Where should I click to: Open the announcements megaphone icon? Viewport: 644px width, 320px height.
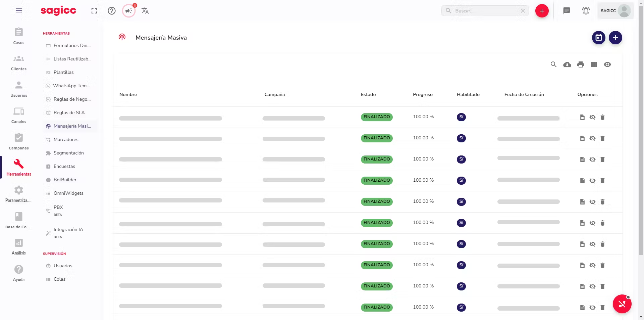point(129,11)
